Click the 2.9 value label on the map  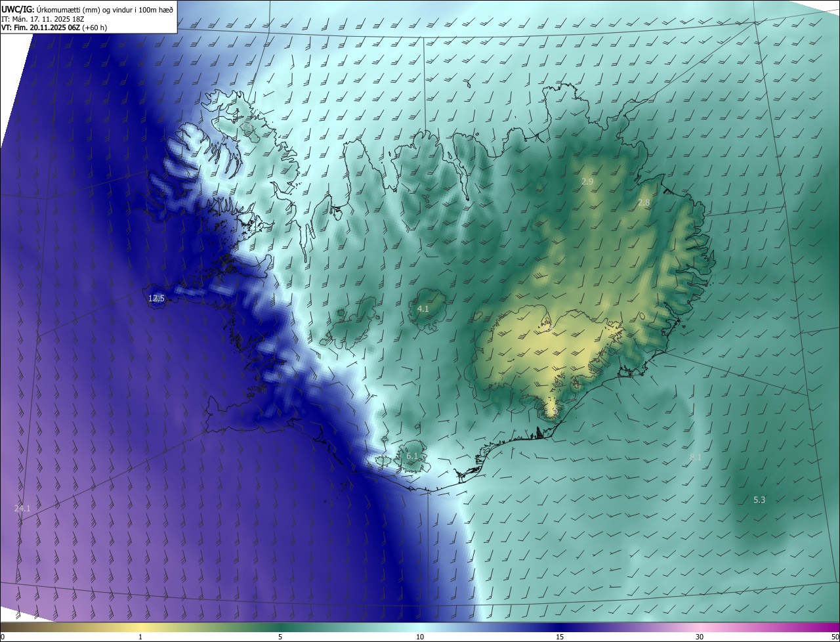coord(587,181)
